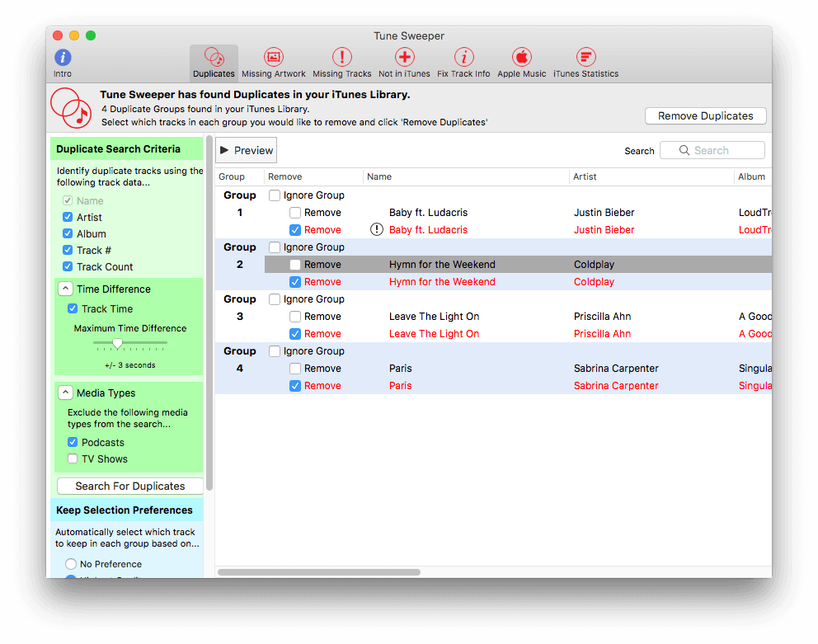Click the Keep Selection Preferences heading
This screenshot has height=644, width=818.
(125, 510)
